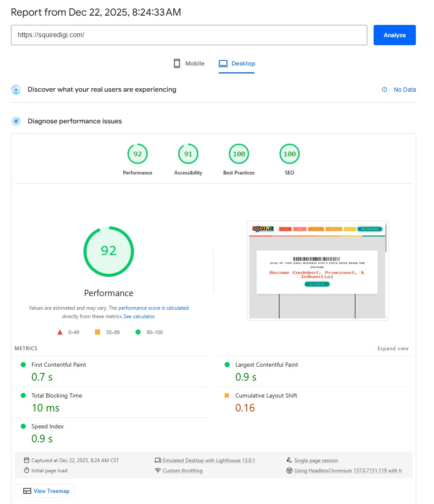Open the View Treemap button
The height and width of the screenshot is (504, 434).
coord(45,491)
